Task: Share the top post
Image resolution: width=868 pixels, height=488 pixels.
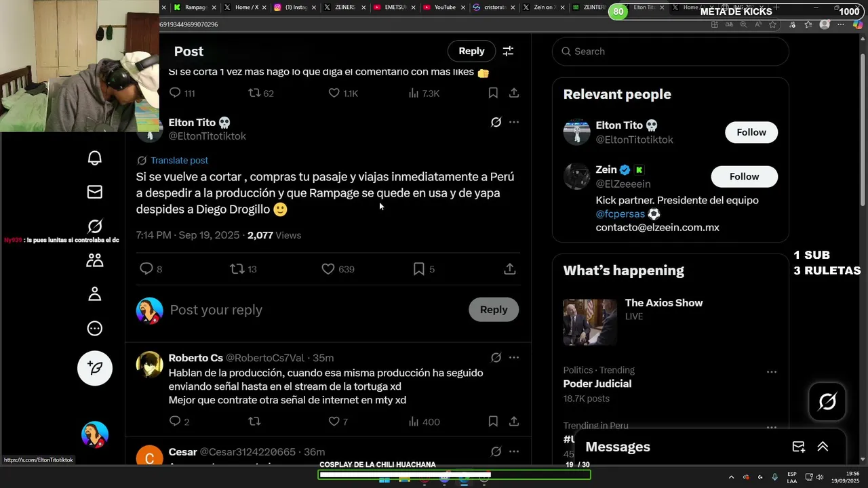Action: coord(514,93)
